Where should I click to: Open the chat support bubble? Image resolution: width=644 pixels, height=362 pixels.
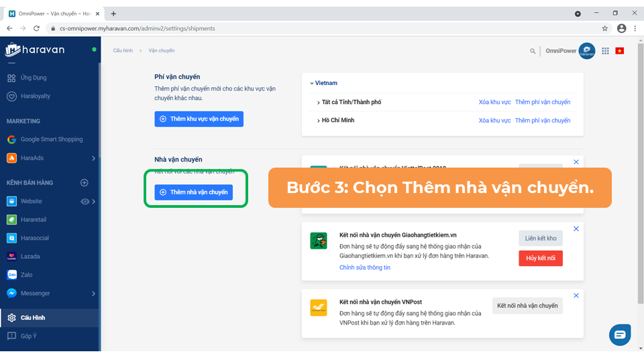[x=619, y=335]
